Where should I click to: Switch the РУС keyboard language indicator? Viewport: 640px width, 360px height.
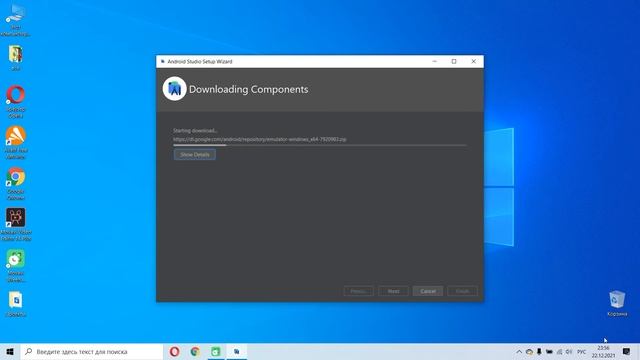582,351
